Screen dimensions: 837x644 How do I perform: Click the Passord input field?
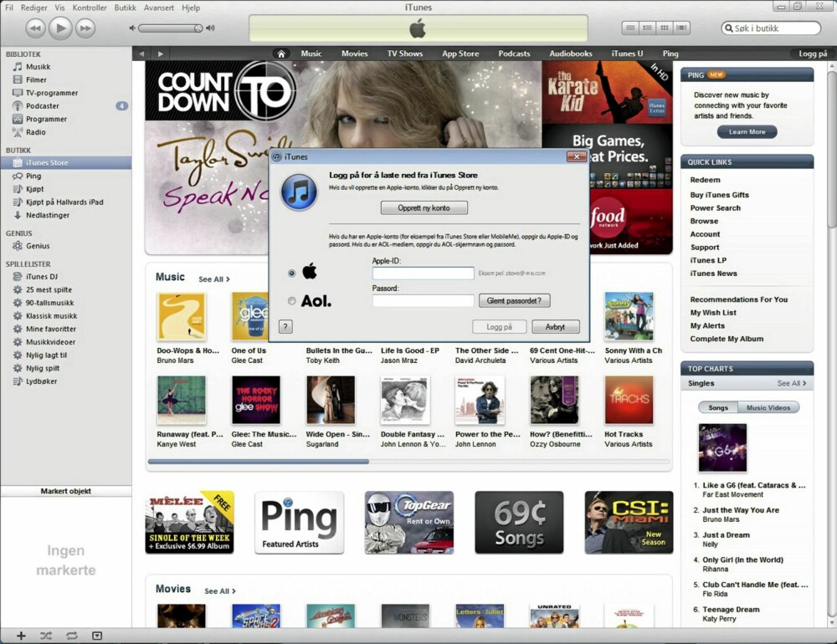coord(423,301)
